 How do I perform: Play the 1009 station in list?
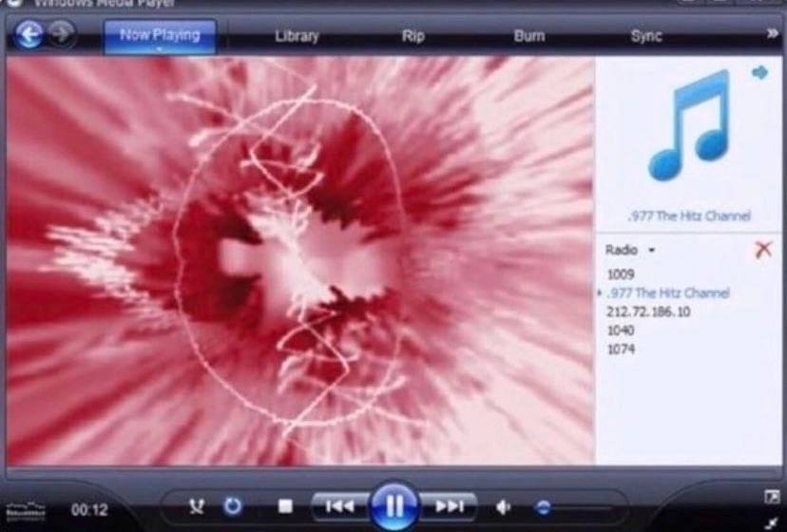pos(620,275)
